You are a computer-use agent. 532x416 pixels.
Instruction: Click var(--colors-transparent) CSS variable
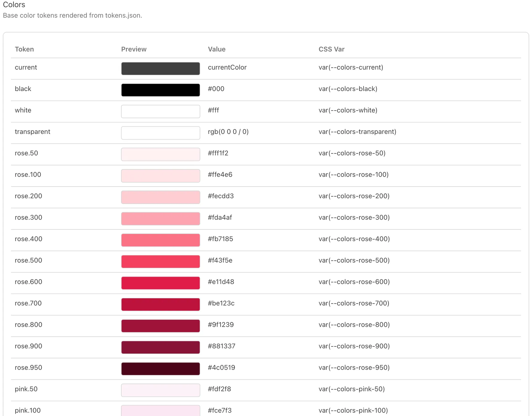(x=357, y=132)
